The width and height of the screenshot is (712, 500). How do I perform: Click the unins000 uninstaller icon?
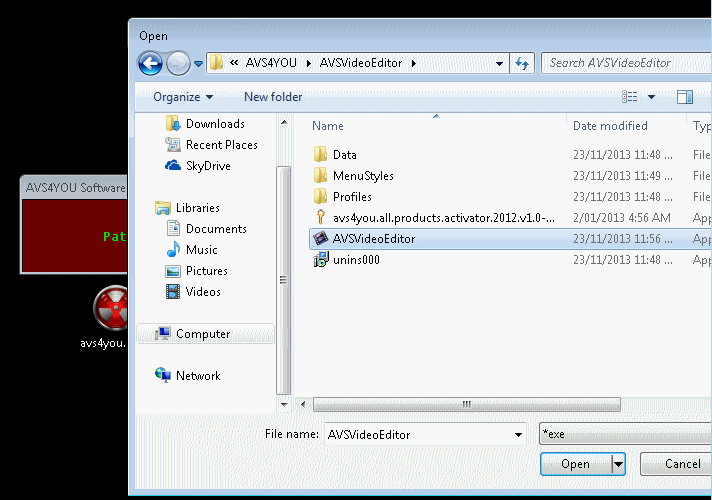pyautogui.click(x=321, y=259)
